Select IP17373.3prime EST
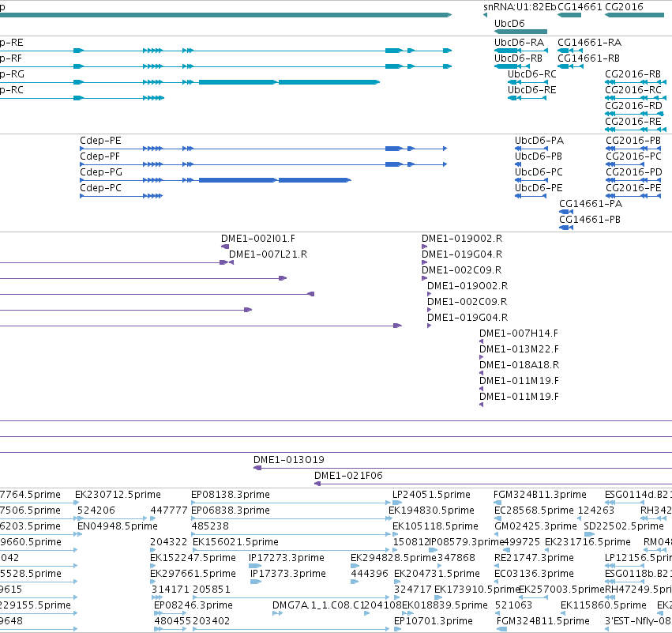 coord(256,582)
